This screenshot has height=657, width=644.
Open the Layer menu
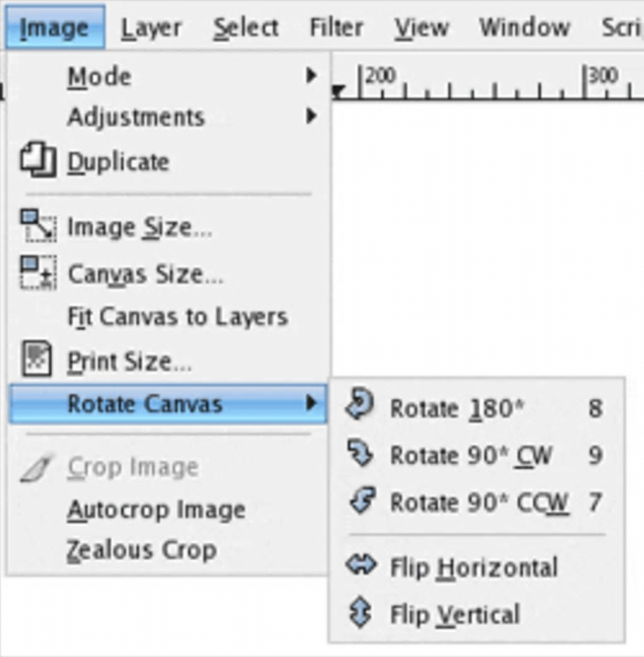point(152,28)
